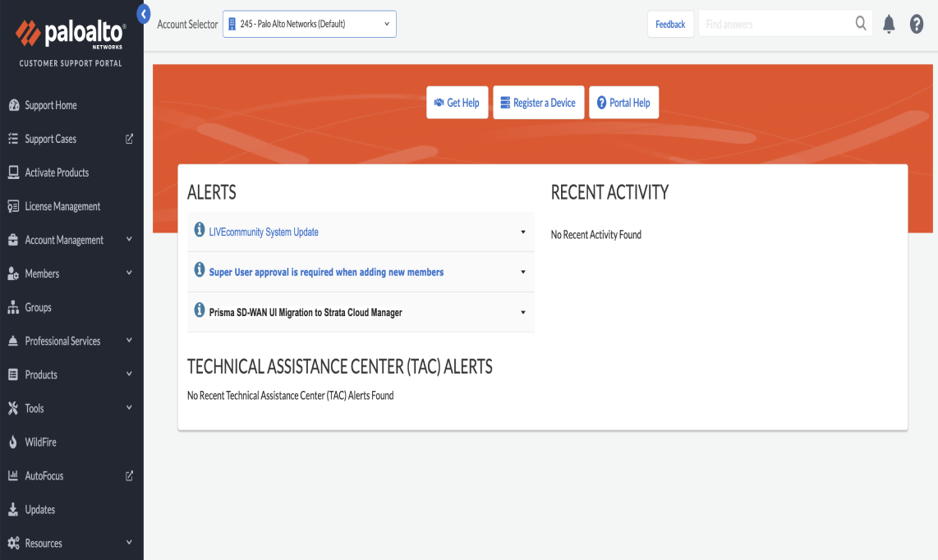Click the TAC Alerts heading
This screenshot has height=560, width=938.
coord(340,367)
